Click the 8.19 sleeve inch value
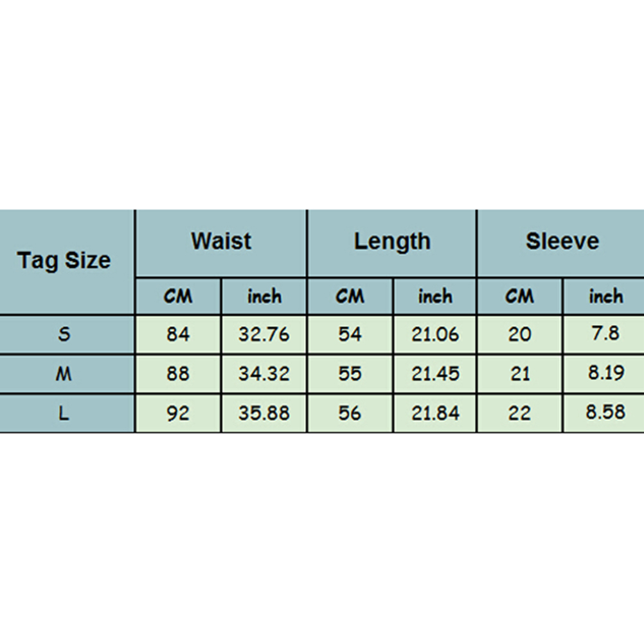 point(605,373)
